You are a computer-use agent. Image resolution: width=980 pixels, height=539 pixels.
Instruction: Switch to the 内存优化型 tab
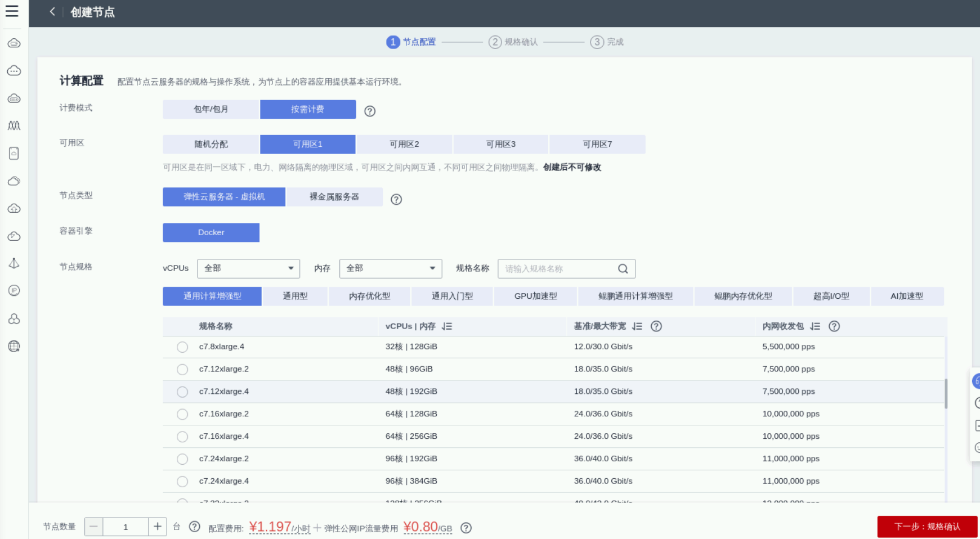(369, 296)
